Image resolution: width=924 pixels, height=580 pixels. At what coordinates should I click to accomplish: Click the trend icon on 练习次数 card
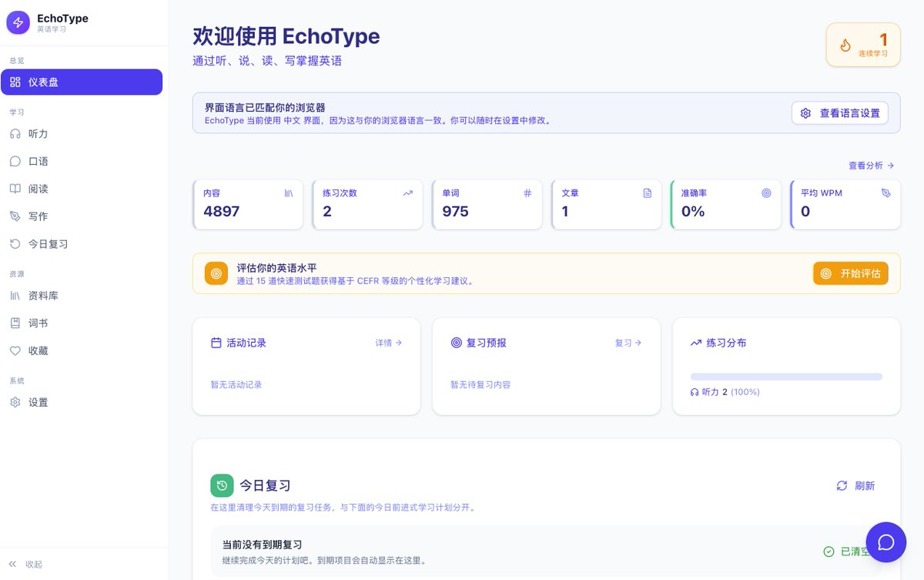(408, 193)
